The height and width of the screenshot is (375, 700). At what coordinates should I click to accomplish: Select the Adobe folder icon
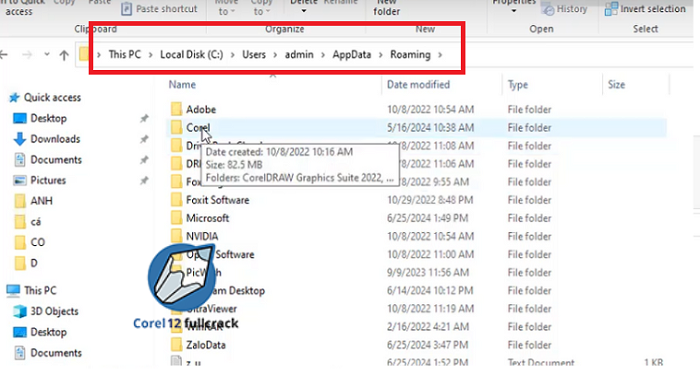click(x=177, y=109)
